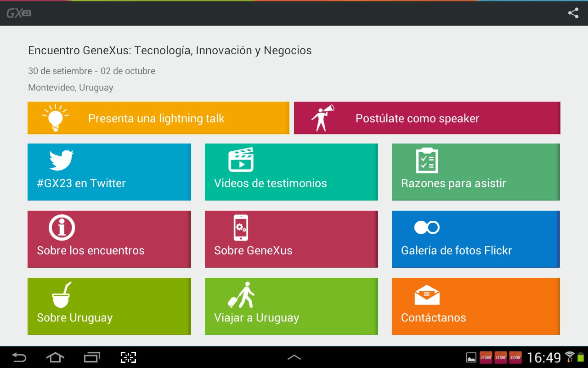
Task: Open 'Videos de testimonios' label
Action: click(271, 183)
